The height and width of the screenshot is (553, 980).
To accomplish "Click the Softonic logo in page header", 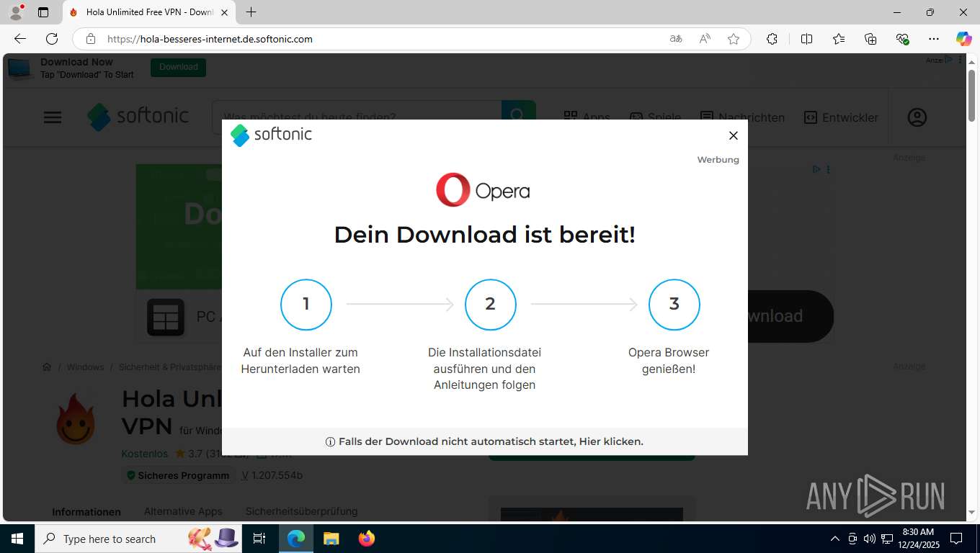I will 138,117.
